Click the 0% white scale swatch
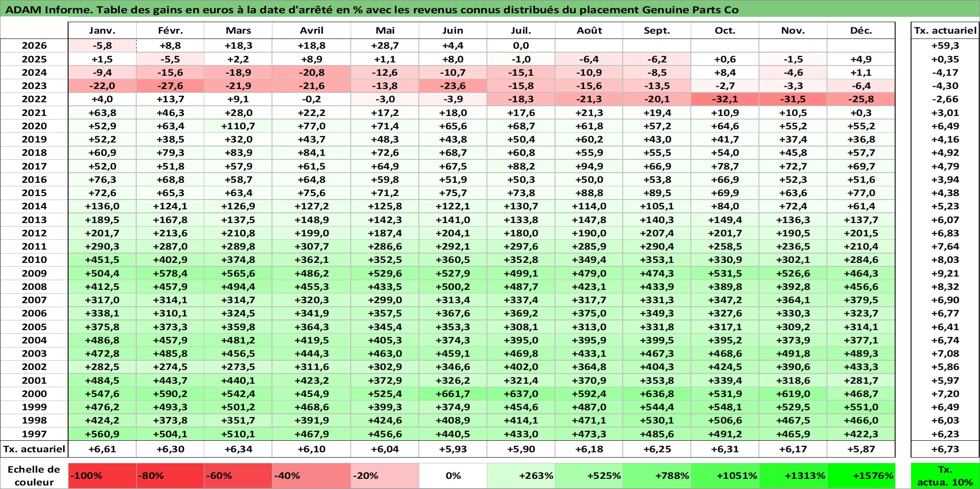The image size is (980, 489). pos(453,476)
